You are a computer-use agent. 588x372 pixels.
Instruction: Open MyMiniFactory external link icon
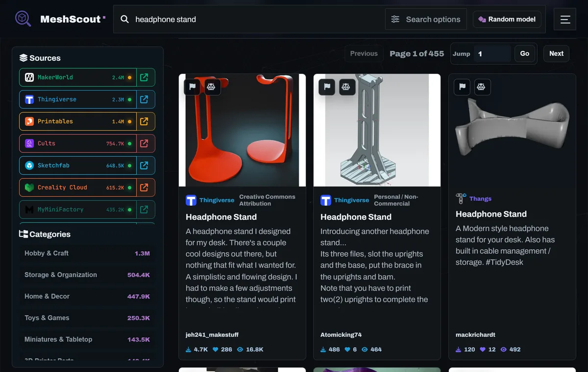click(x=146, y=209)
